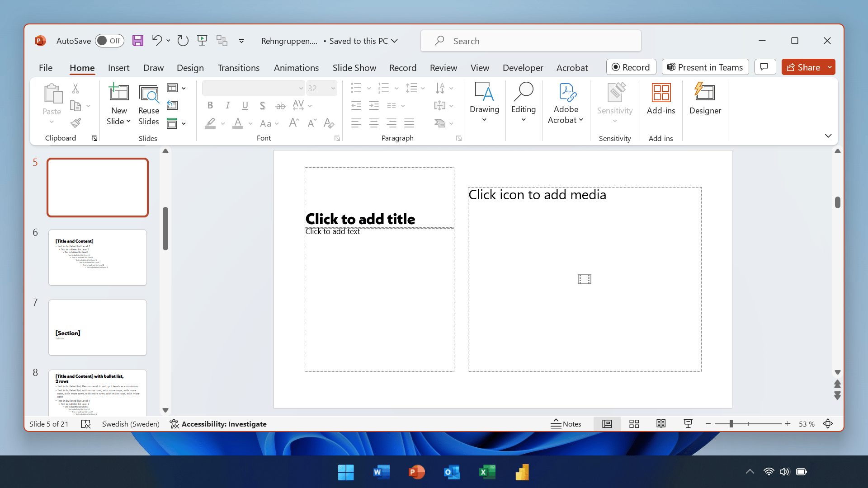Image resolution: width=868 pixels, height=488 pixels.
Task: Click the Format Painter brush icon
Action: coord(75,123)
